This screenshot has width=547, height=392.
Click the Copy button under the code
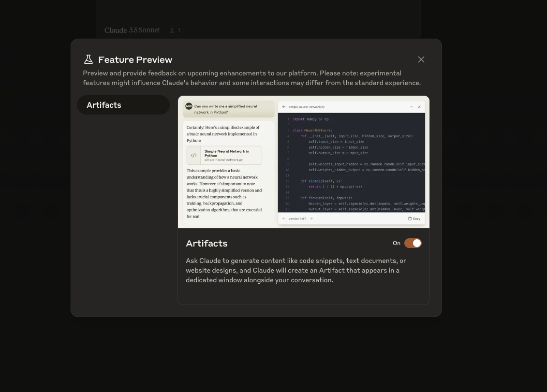[414, 218]
